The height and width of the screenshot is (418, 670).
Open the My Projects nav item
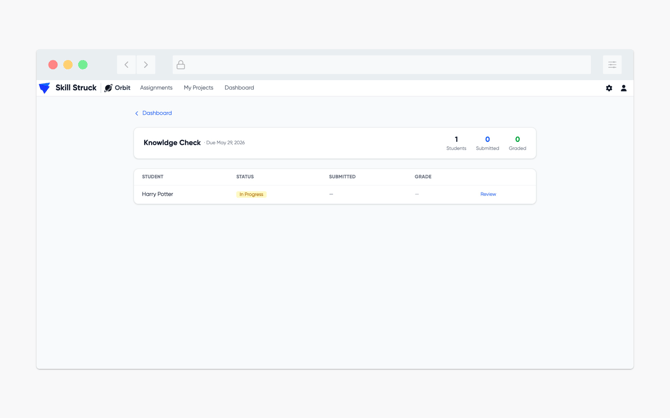198,88
